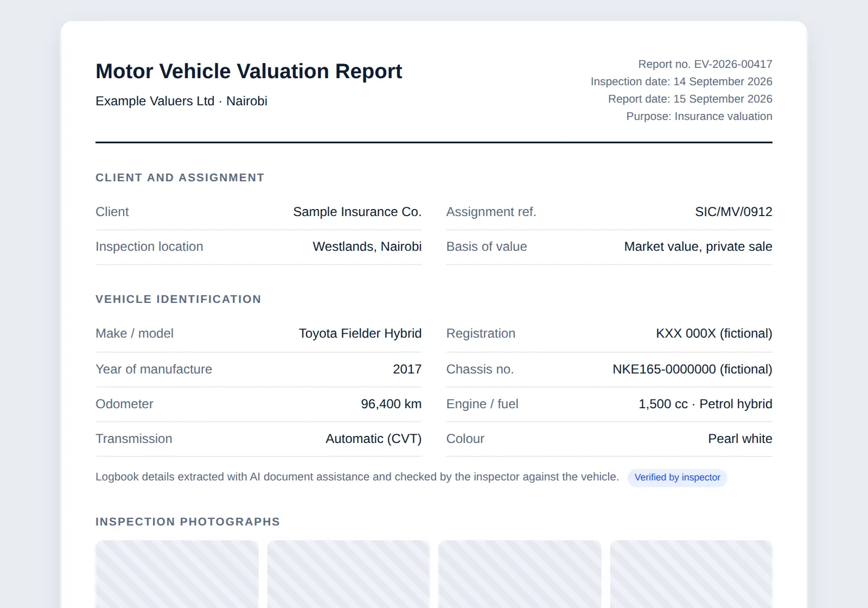This screenshot has height=608, width=868.
Task: Click the "Make / model" field label
Action: point(135,333)
